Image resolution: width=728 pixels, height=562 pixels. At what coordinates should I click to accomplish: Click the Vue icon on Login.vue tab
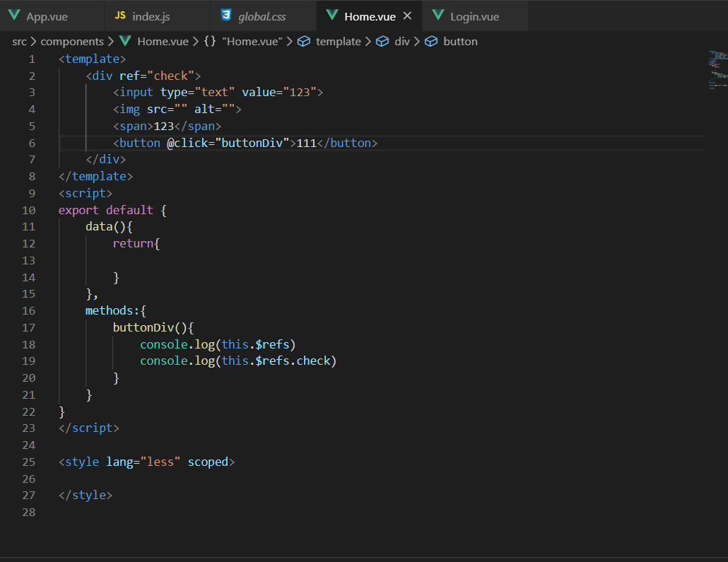coord(438,16)
